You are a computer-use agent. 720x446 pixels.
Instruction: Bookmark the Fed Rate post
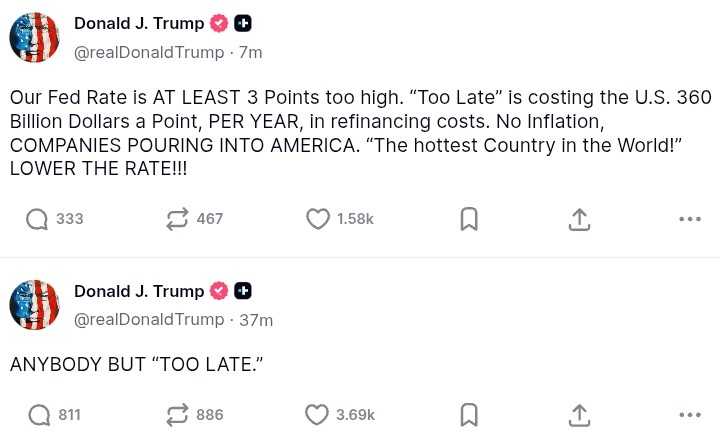(469, 219)
